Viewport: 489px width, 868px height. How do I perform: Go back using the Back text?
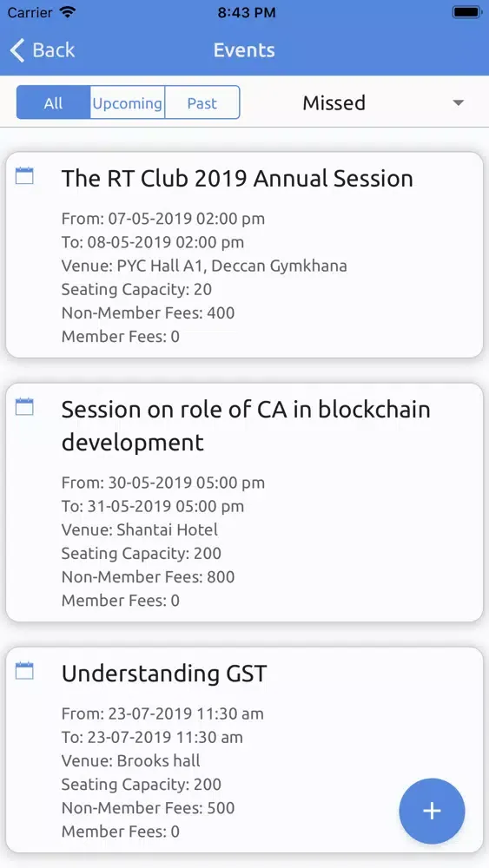pyautogui.click(x=54, y=50)
